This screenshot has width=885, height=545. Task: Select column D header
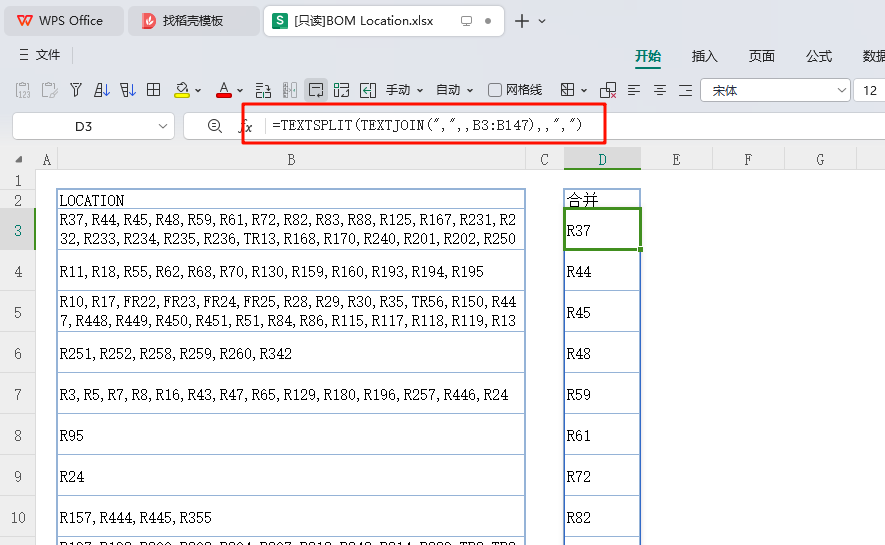tap(602, 160)
